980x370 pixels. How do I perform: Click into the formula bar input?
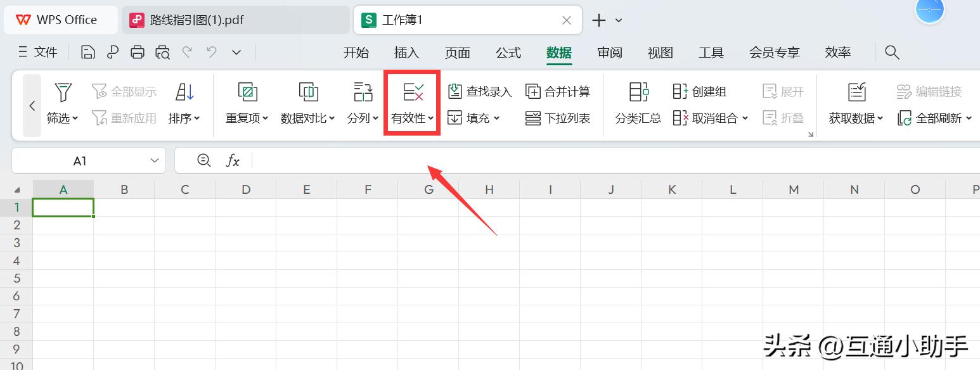tap(616, 161)
